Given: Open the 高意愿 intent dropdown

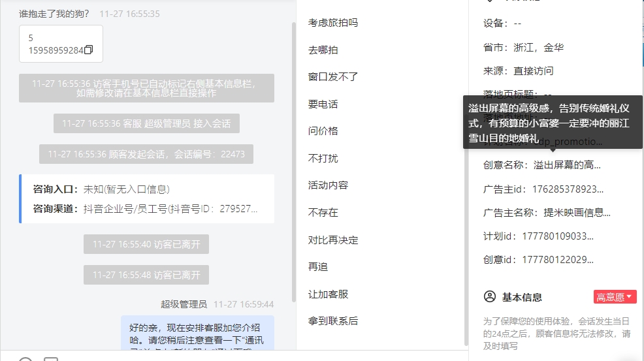Looking at the screenshot, I should tap(615, 296).
